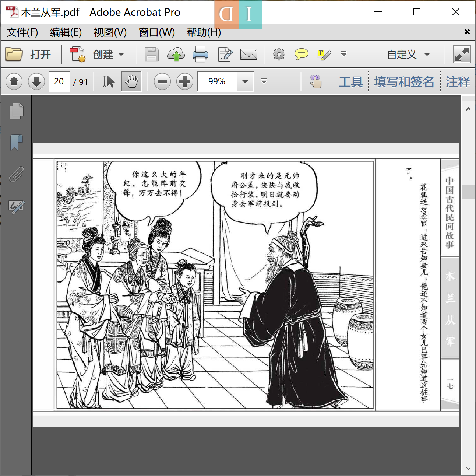Activate the Hand pan tool
This screenshot has height=476, width=476.
click(x=131, y=81)
